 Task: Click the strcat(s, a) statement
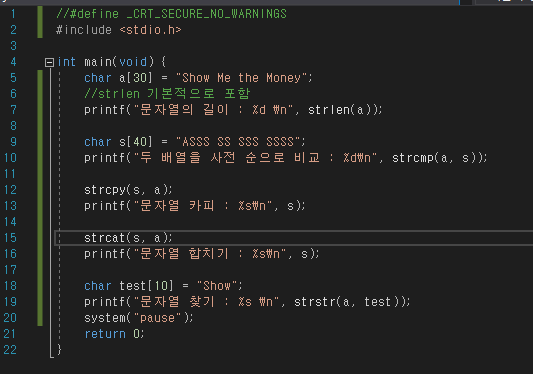pos(128,238)
